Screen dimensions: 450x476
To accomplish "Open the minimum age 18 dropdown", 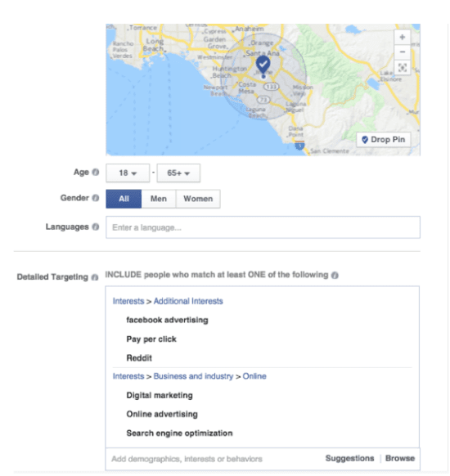I will pos(128,173).
